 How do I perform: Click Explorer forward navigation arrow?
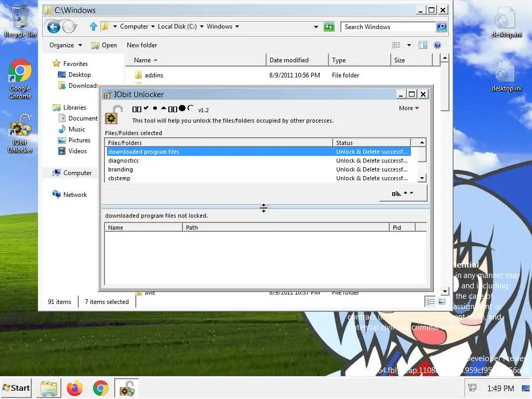[70, 27]
